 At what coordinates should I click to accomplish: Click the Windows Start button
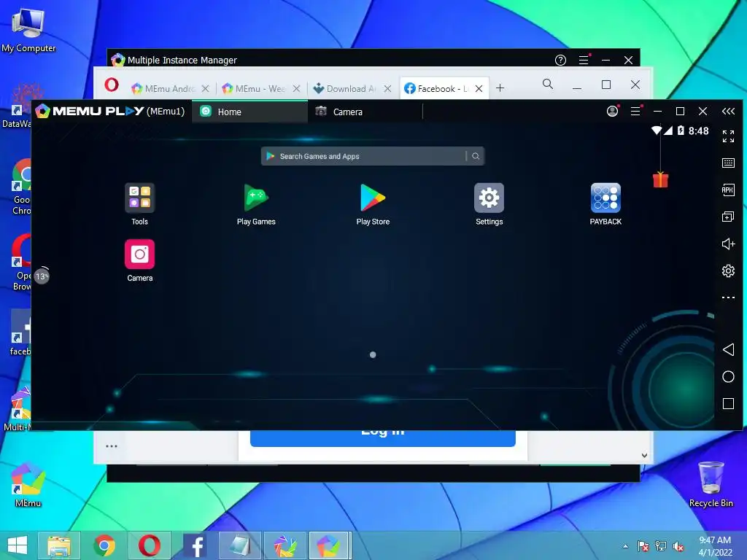point(18,545)
